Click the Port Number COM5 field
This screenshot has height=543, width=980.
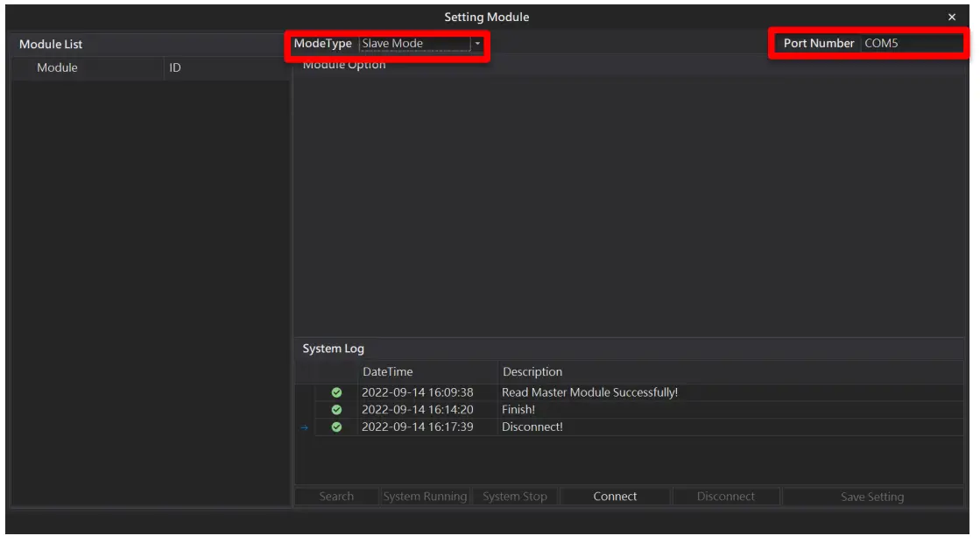[912, 43]
